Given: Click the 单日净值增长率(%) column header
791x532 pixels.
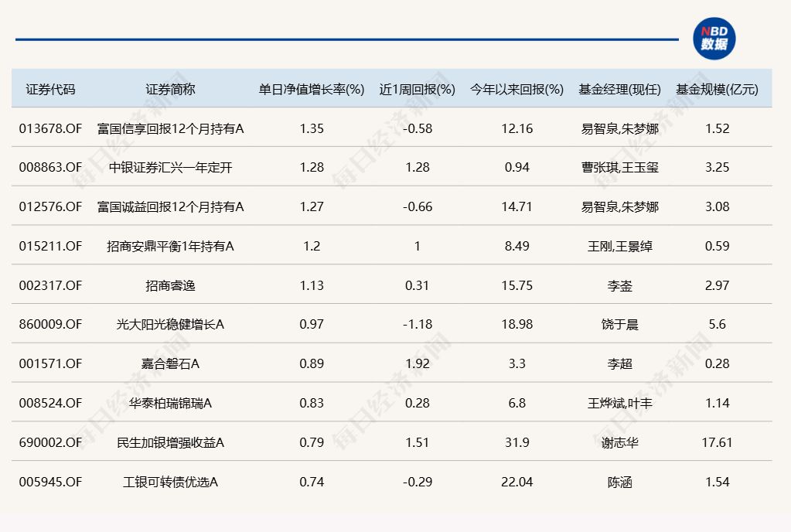Looking at the screenshot, I should 311,89.
